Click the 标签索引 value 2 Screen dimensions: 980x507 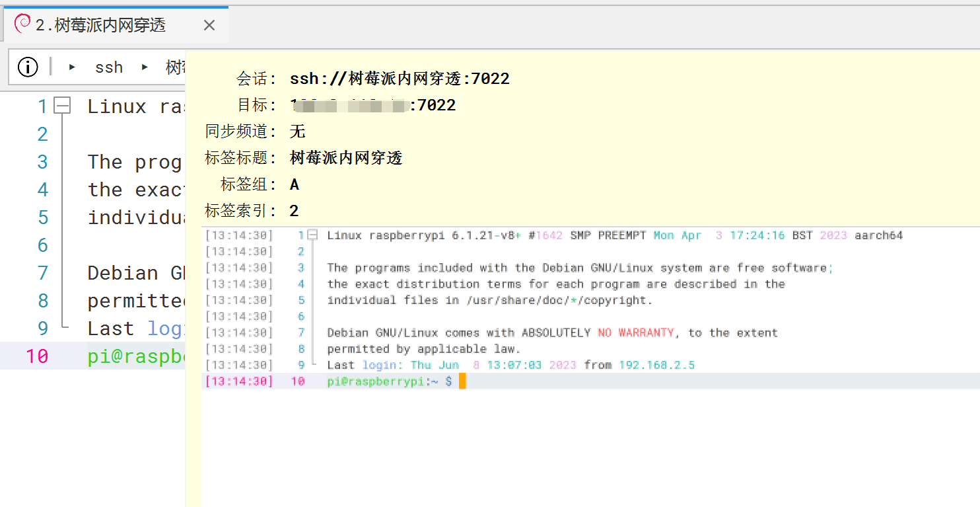click(x=294, y=211)
